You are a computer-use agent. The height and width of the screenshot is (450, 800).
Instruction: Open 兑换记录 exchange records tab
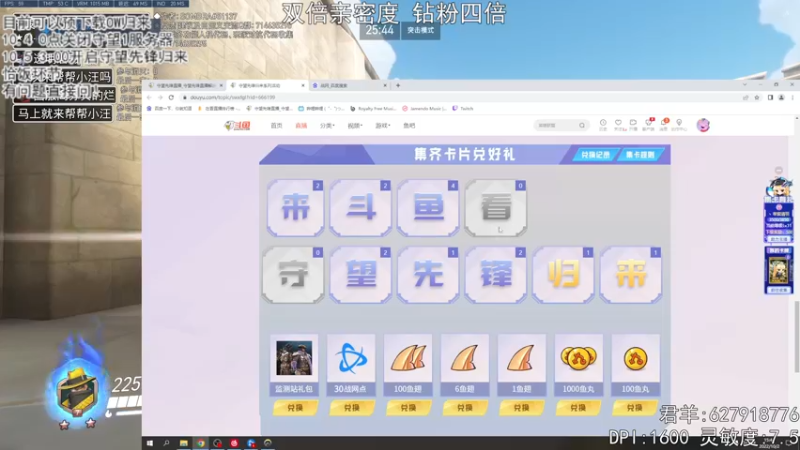point(595,155)
